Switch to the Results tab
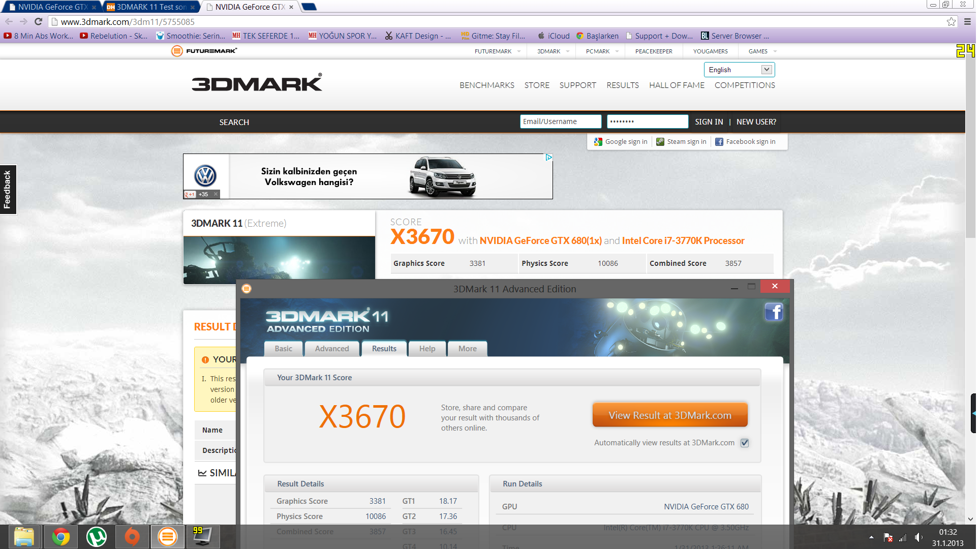Viewport: 980px width, 549px height. point(384,348)
